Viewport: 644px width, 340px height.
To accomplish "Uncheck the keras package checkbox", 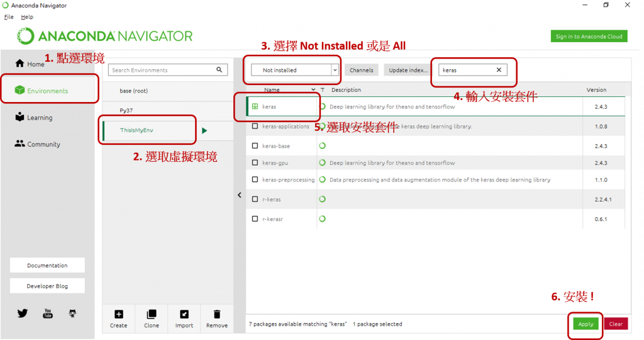I will point(255,106).
